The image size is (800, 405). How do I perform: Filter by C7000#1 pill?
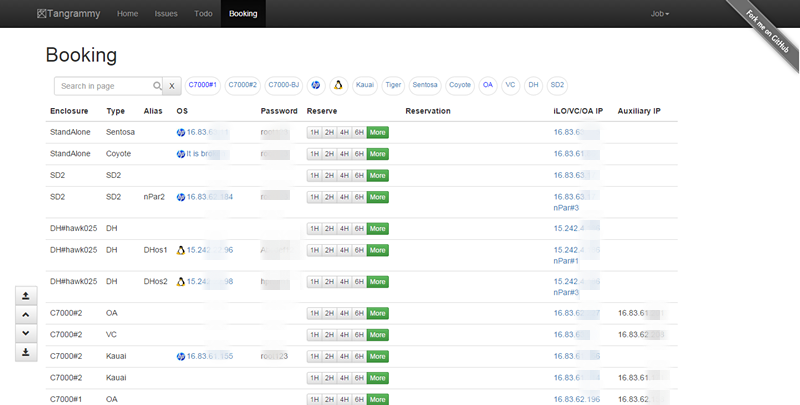203,85
